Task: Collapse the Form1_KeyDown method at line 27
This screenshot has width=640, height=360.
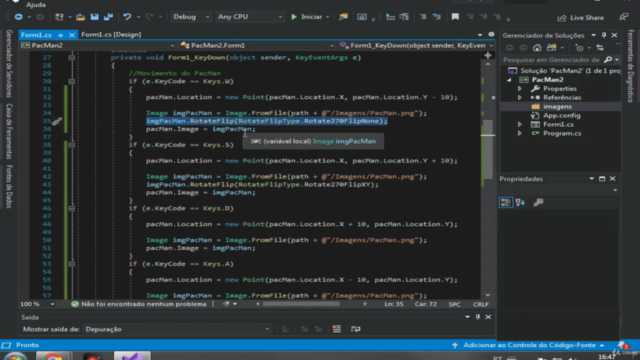Action: [x=71, y=58]
